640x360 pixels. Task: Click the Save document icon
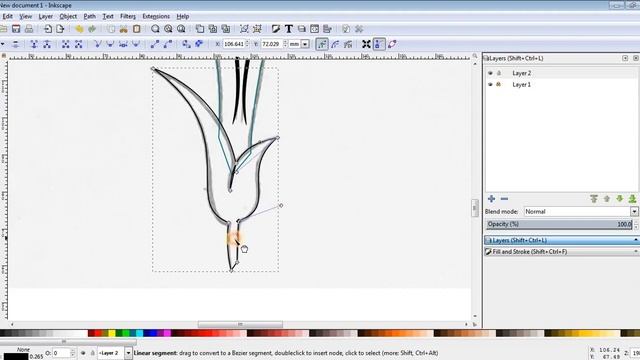(16, 29)
